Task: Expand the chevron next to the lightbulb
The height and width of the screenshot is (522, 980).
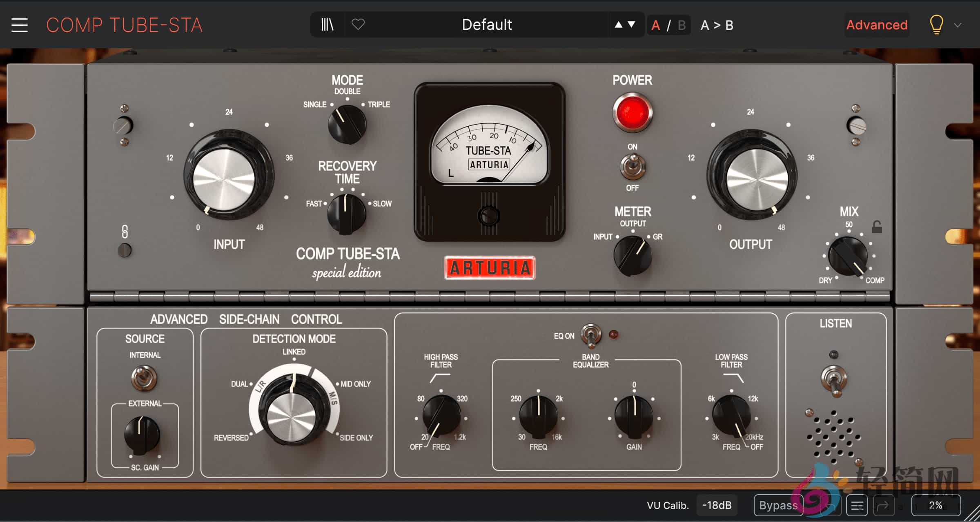Action: [958, 25]
